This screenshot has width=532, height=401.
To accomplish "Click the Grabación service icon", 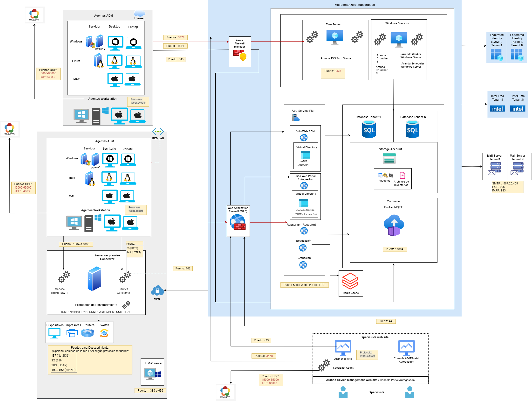I will tap(303, 265).
